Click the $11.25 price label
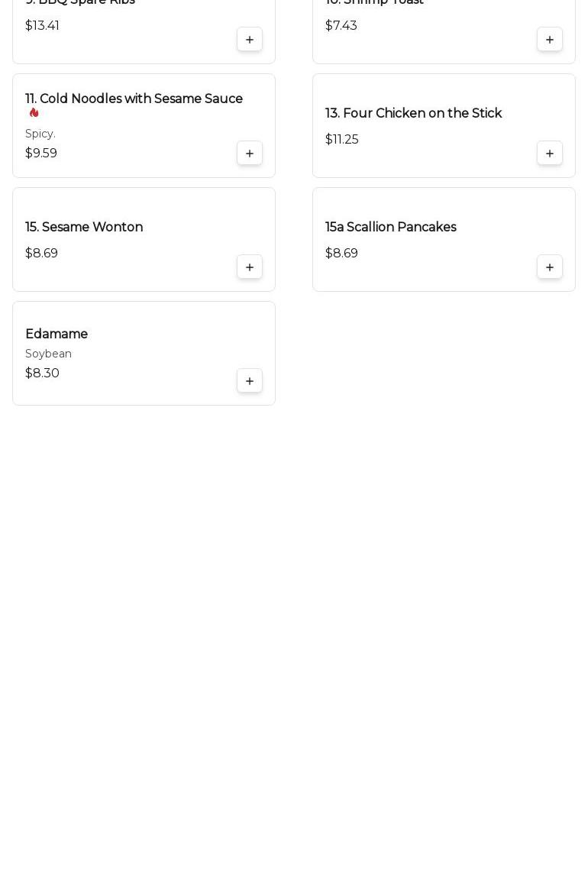Viewport: 588px width, 883px height. point(341,139)
